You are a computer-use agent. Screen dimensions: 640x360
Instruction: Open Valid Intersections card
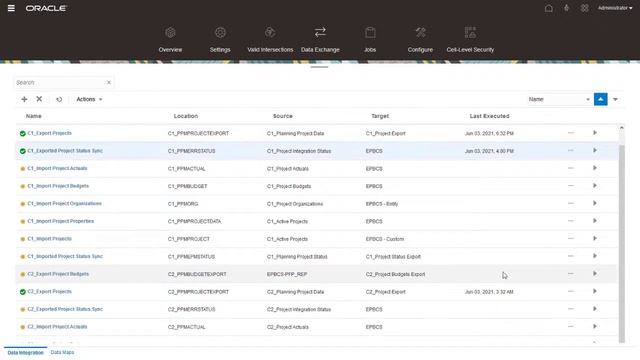click(270, 40)
